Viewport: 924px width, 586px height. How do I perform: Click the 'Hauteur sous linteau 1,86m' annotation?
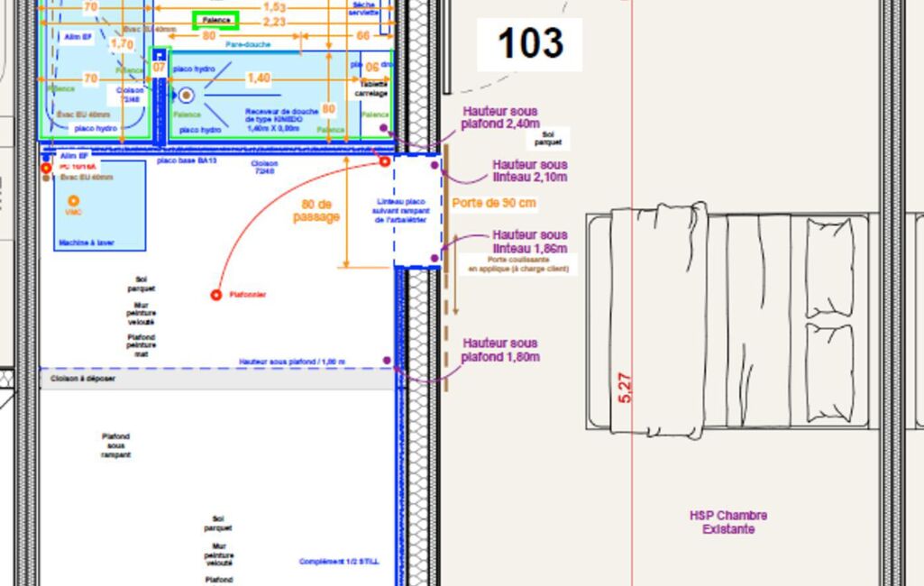tap(529, 242)
